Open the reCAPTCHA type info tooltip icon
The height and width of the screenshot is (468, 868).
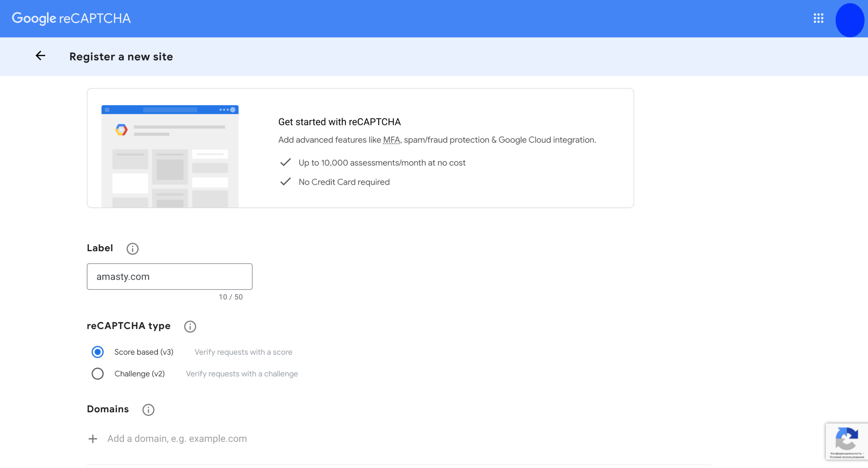pyautogui.click(x=190, y=326)
